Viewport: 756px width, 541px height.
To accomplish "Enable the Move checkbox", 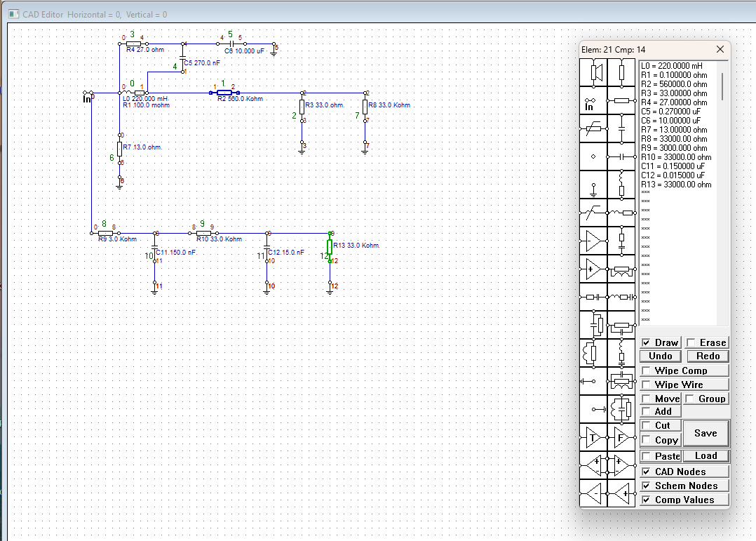I will pyautogui.click(x=647, y=399).
